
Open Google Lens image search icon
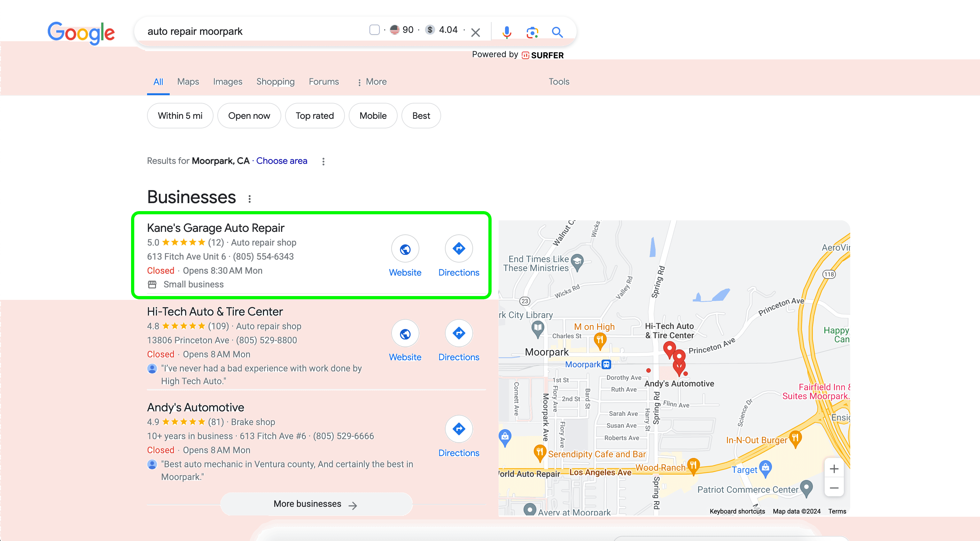coord(532,32)
